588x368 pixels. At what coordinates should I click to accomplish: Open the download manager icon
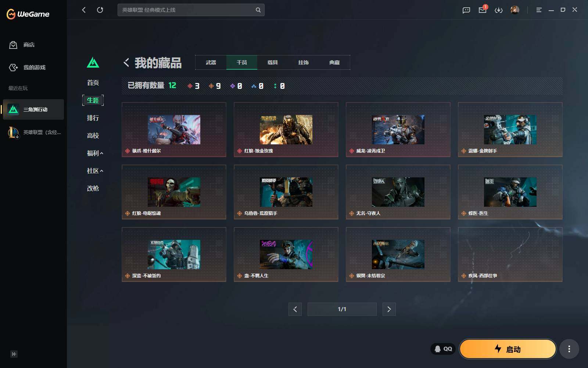pos(499,10)
